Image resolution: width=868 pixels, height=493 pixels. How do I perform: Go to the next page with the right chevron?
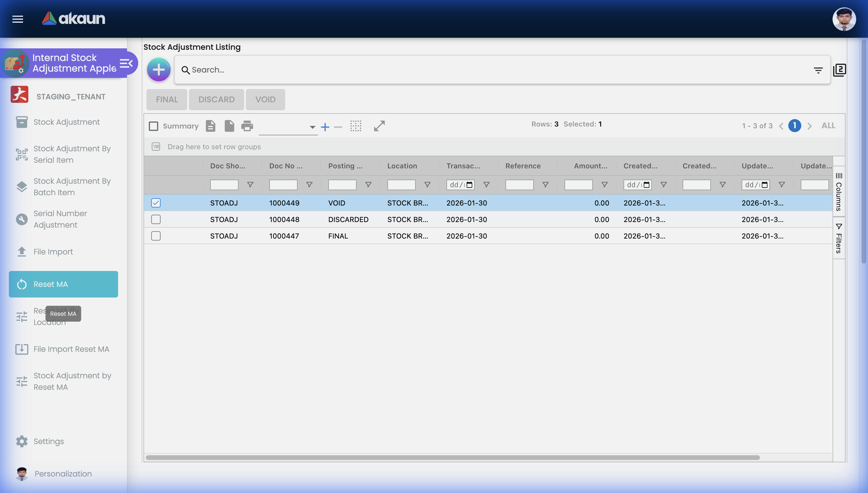810,126
